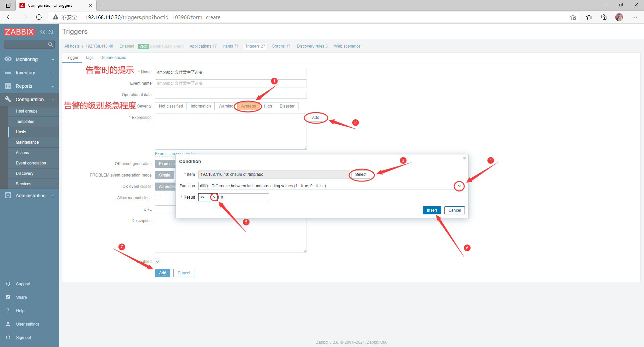Screen dimensions: 644x347
Task: Open Maintenance in Configuration menu
Action: click(27, 142)
